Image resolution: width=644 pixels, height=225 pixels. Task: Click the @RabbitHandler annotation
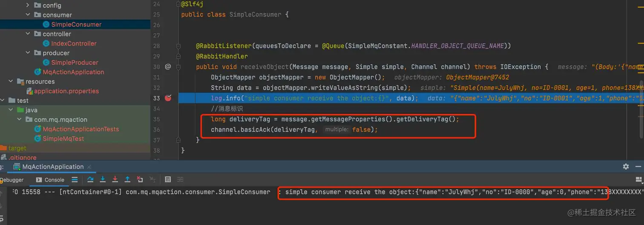[x=222, y=56]
